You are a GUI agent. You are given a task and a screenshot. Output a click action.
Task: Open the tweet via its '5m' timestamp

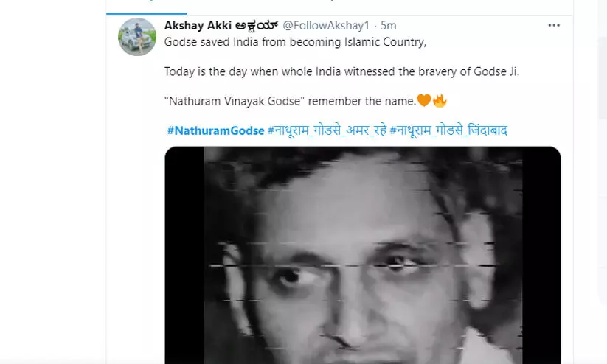388,26
